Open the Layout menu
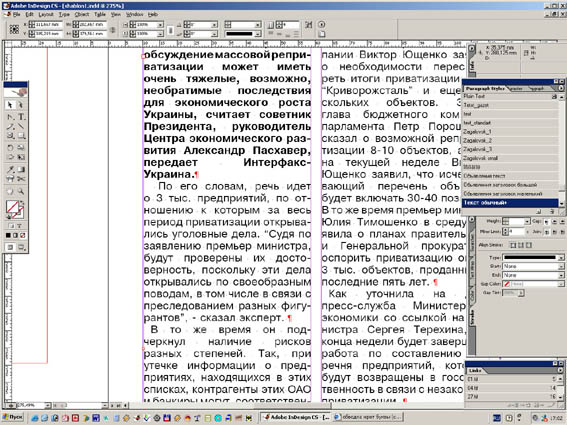 tap(46, 14)
